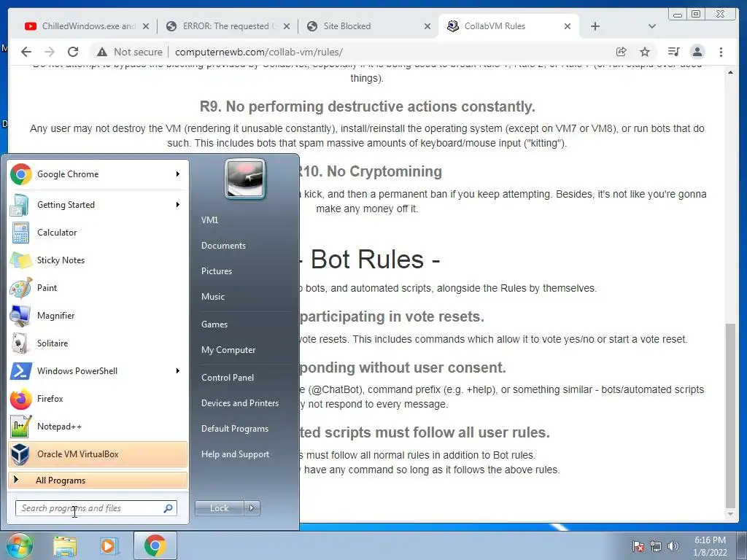
Task: Open VM1 user folder link
Action: (209, 220)
